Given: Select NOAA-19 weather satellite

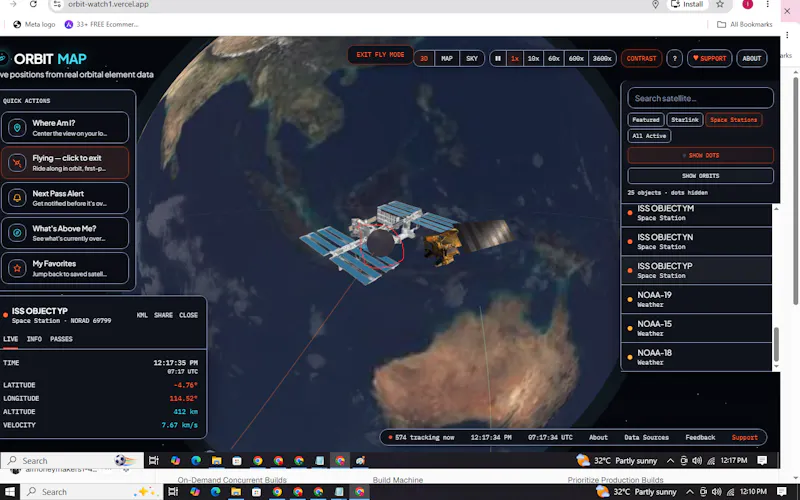Looking at the screenshot, I should click(x=696, y=299).
